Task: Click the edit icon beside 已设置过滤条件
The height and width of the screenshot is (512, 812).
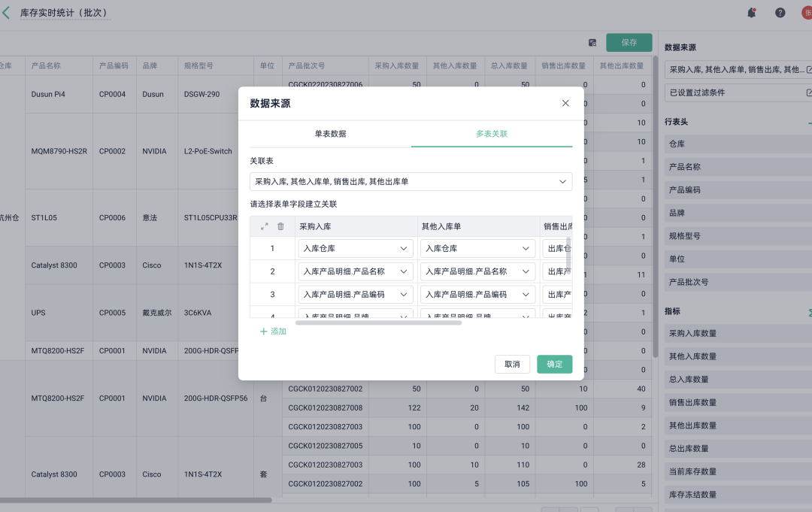Action: click(809, 93)
